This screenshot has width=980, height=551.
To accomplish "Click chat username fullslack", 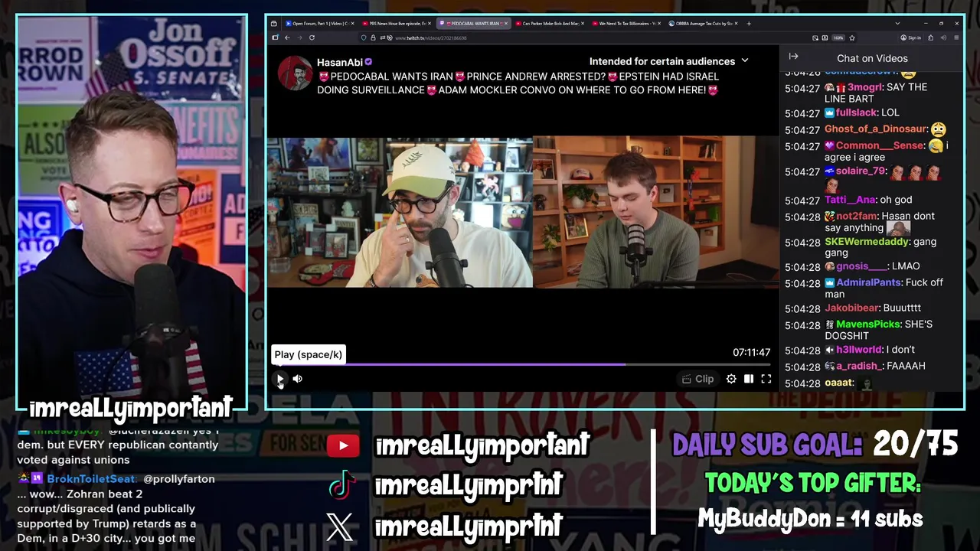I will pyautogui.click(x=856, y=112).
